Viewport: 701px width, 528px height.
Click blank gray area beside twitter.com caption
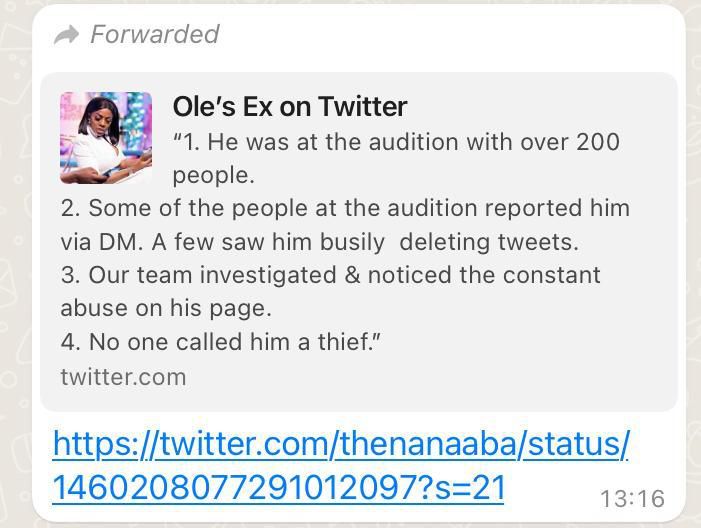[430, 377]
